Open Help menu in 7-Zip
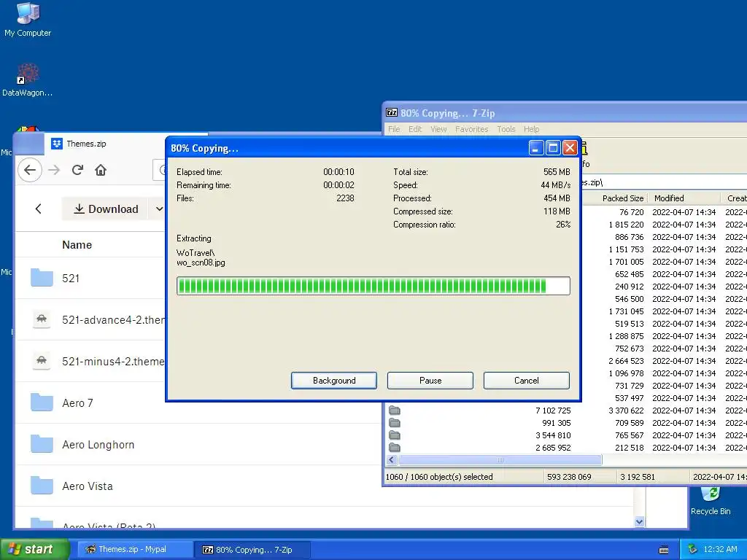This screenshot has width=747, height=560. tap(531, 129)
